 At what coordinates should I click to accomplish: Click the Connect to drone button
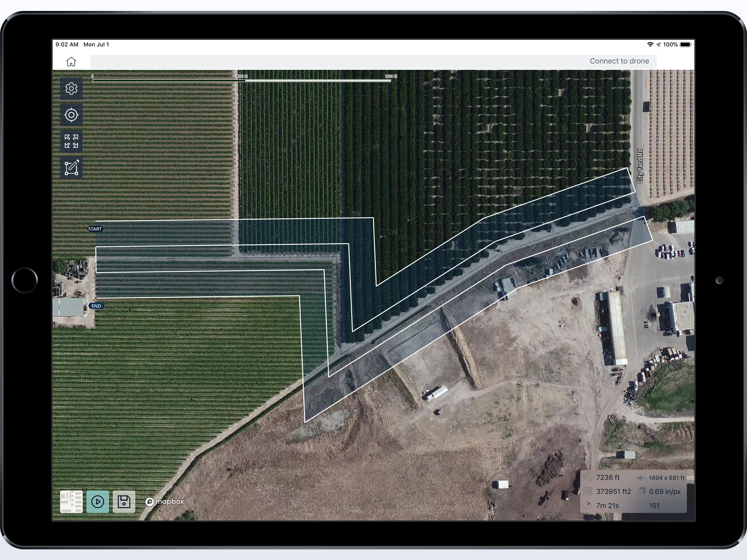(619, 61)
